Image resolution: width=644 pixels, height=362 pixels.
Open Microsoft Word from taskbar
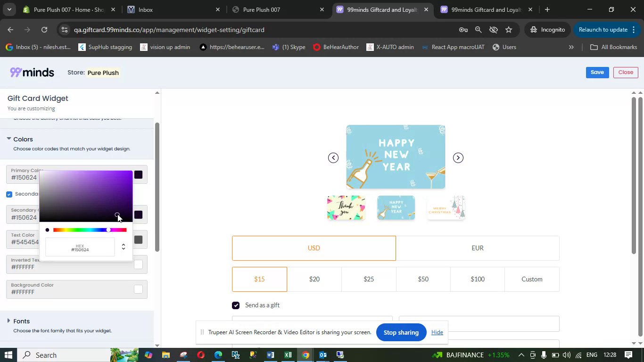(271, 355)
